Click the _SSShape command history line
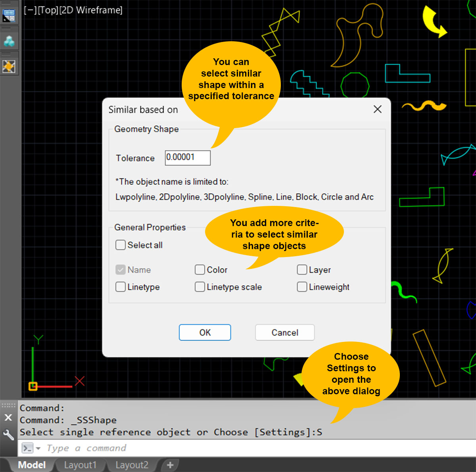This screenshot has width=476, height=472. pos(68,420)
